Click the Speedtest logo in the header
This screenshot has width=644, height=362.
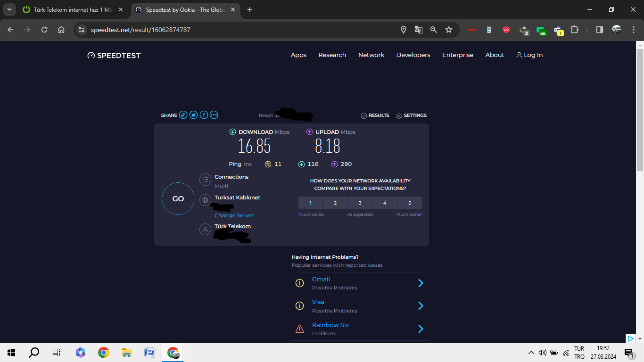tap(114, 55)
